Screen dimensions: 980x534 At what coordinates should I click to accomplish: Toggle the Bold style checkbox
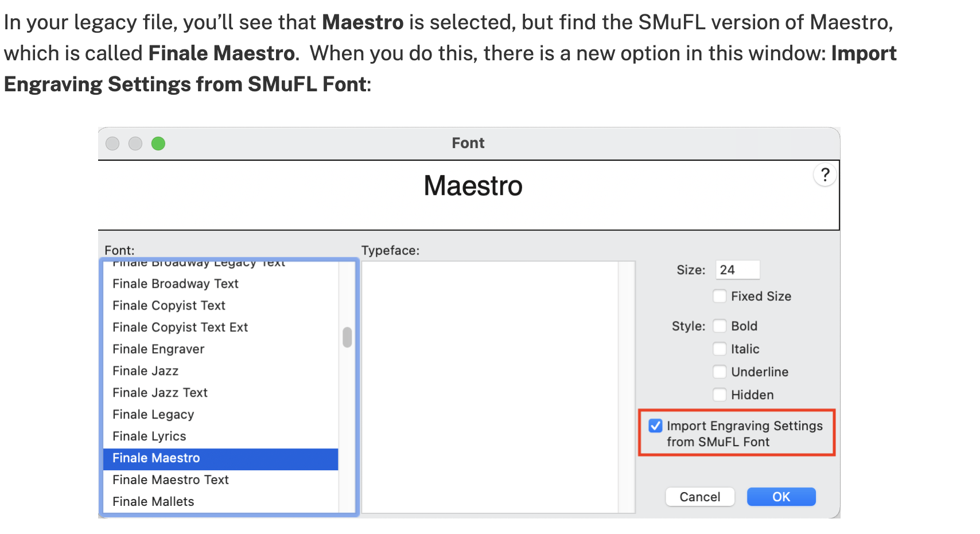(720, 326)
